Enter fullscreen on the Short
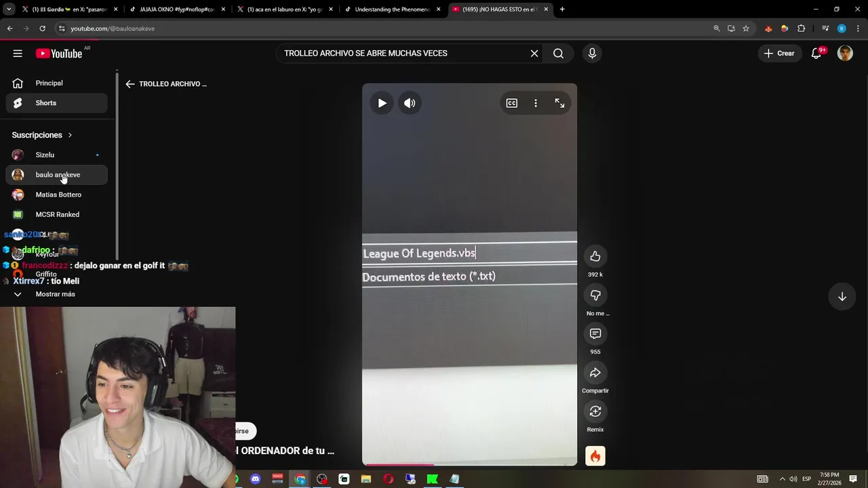This screenshot has height=488, width=868. (x=559, y=103)
